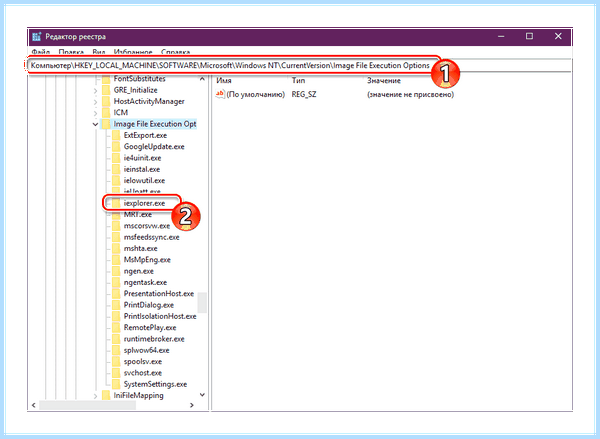Viewport: 600px width, 439px height.
Task: Click the folder icon of spoolsv.exe
Action: tap(116, 362)
